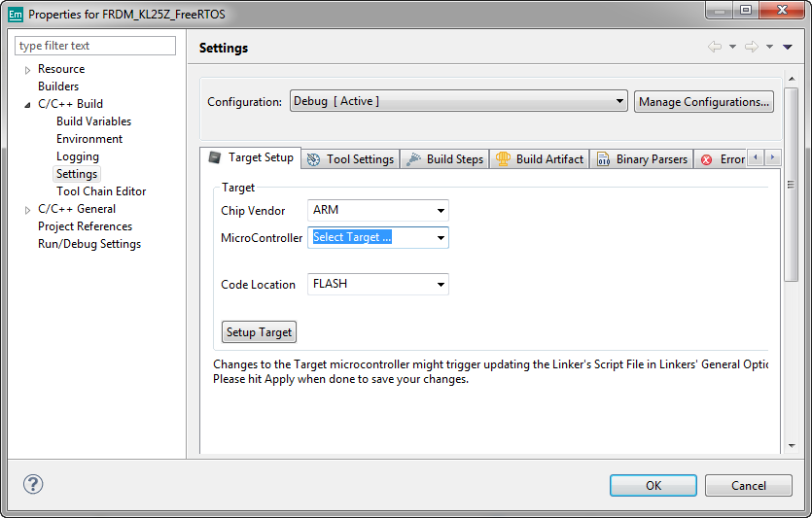
Task: Collapse the C/C++ Build tree node
Action: (27, 104)
